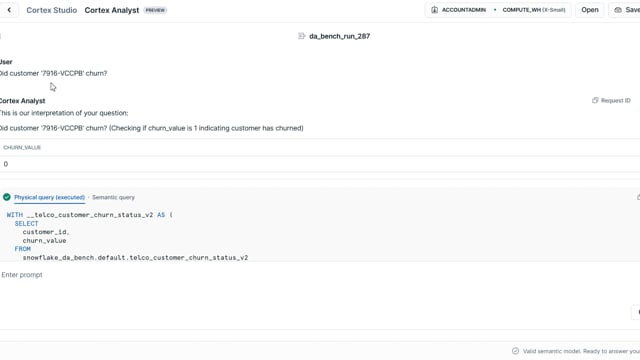The height and width of the screenshot is (360, 640).
Task: Click the valid semantic model status icon
Action: tap(515, 351)
